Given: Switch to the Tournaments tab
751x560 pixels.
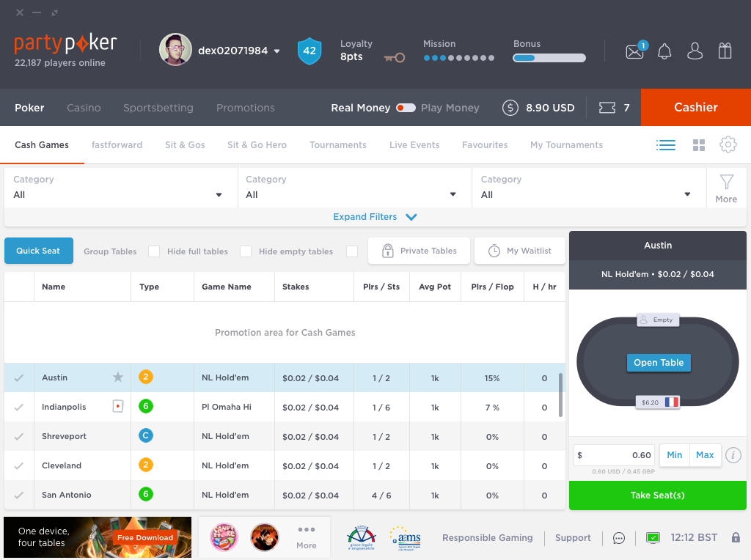Looking at the screenshot, I should (337, 145).
